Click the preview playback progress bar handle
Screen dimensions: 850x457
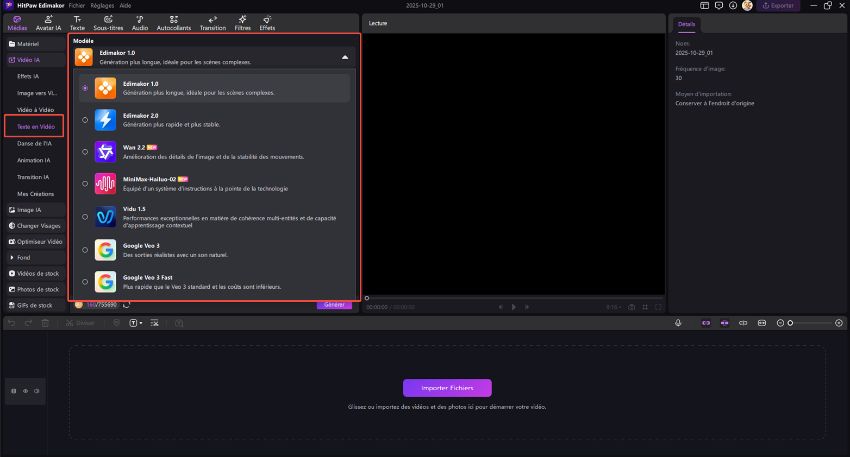coord(367,298)
